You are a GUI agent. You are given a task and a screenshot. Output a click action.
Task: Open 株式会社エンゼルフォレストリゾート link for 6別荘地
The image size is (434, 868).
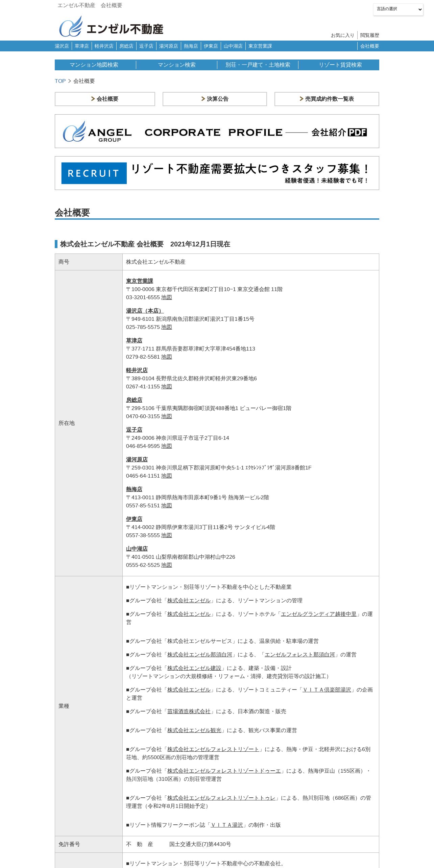(x=213, y=749)
